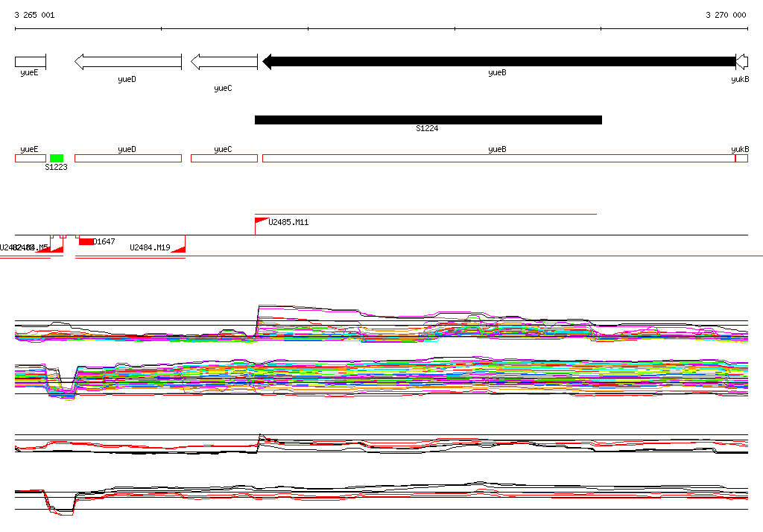Click the yueC label under the white arrow

coord(223,89)
